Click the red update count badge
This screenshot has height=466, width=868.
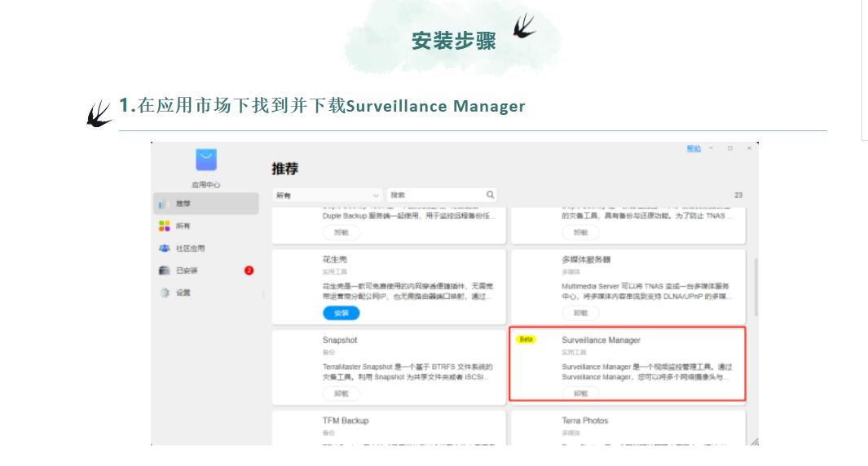pos(249,270)
